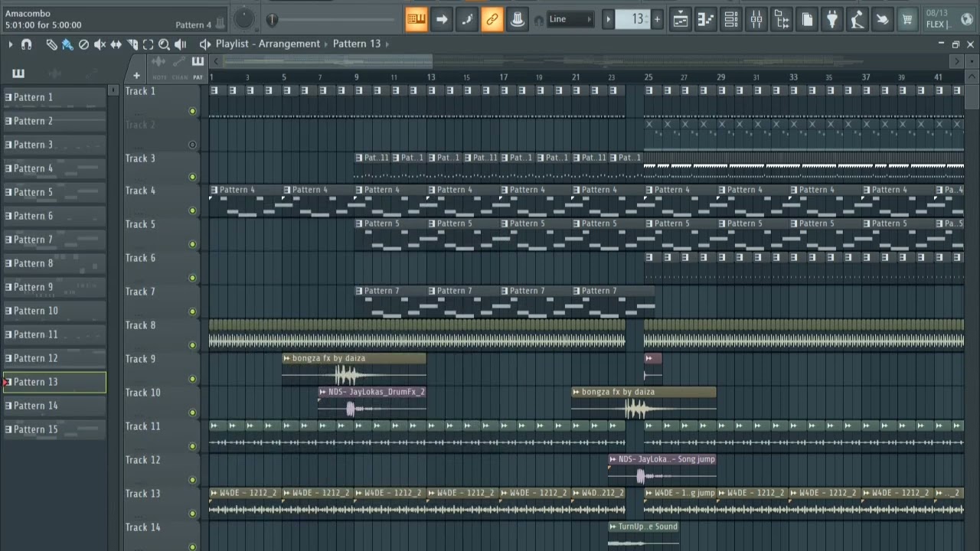Toggle typing keyboard to piano icon

pos(416,19)
